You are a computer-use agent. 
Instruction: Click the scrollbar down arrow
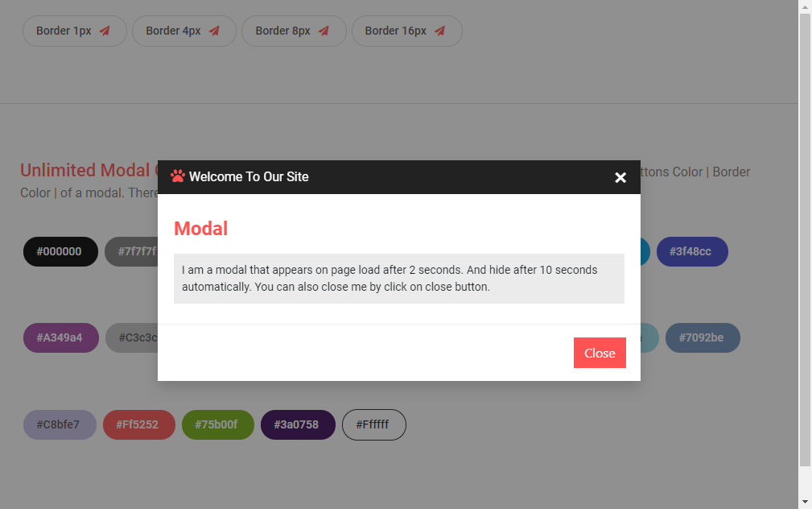[806, 503]
